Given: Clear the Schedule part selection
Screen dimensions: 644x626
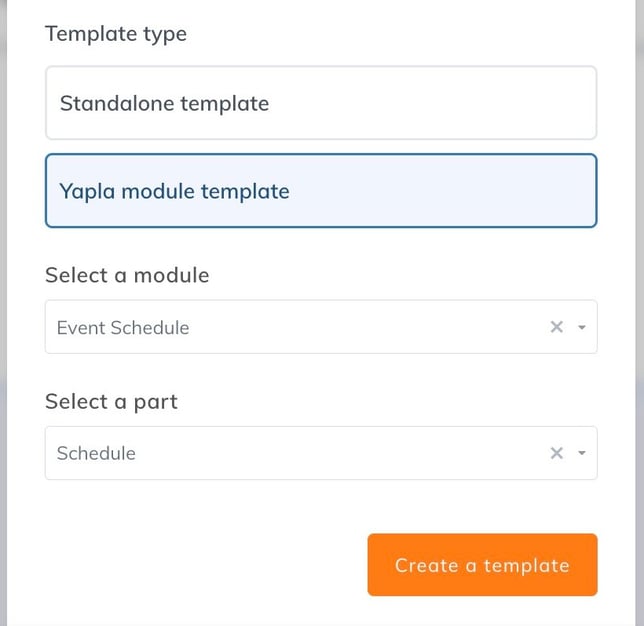Looking at the screenshot, I should click(x=557, y=453).
